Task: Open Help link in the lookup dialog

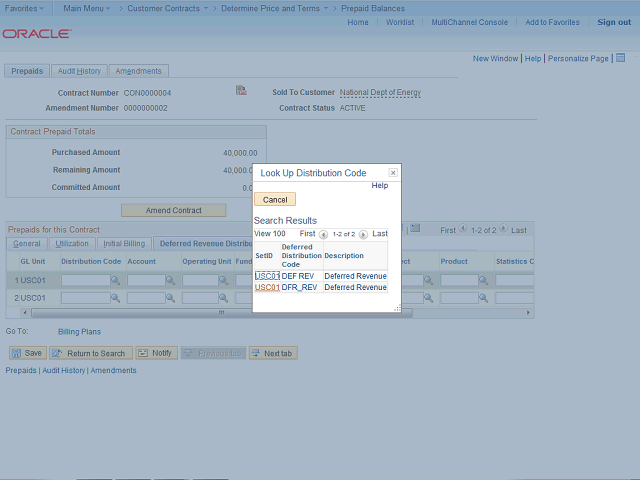Action: pyautogui.click(x=379, y=186)
